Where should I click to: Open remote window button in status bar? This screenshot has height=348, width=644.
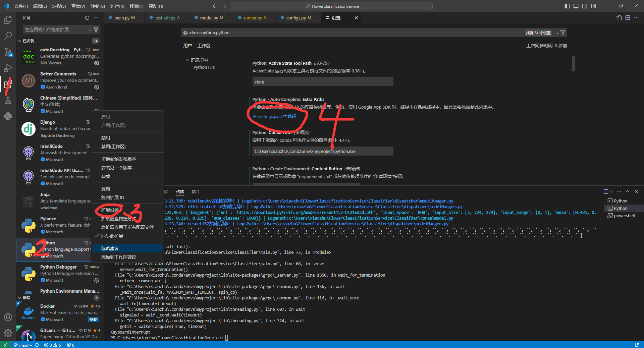pos(5,345)
